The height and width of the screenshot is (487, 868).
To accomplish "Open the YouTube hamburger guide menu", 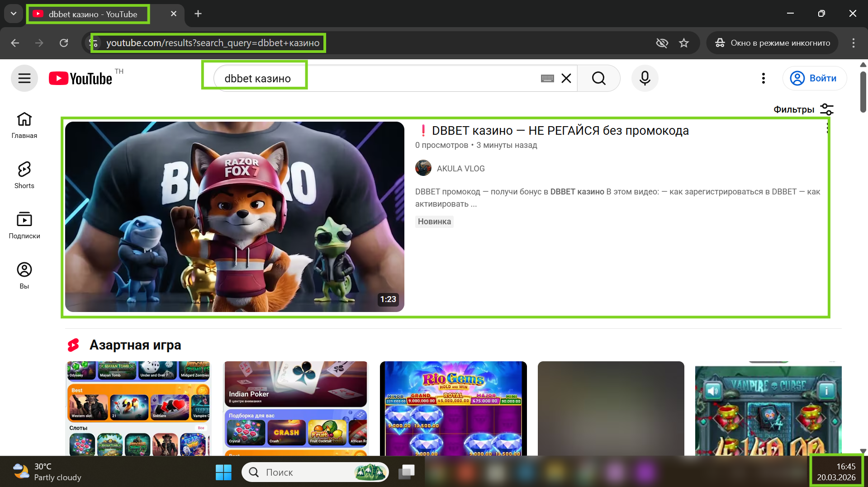I will (x=24, y=78).
